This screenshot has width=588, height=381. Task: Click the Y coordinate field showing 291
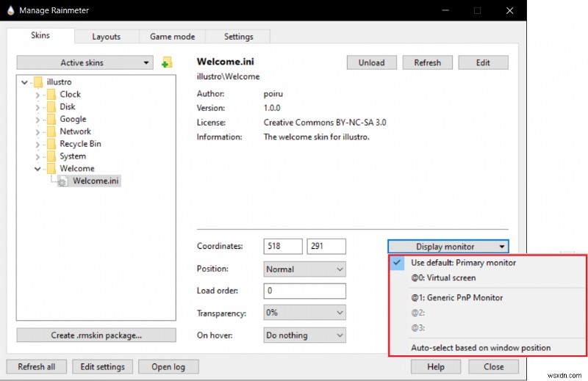coord(326,246)
